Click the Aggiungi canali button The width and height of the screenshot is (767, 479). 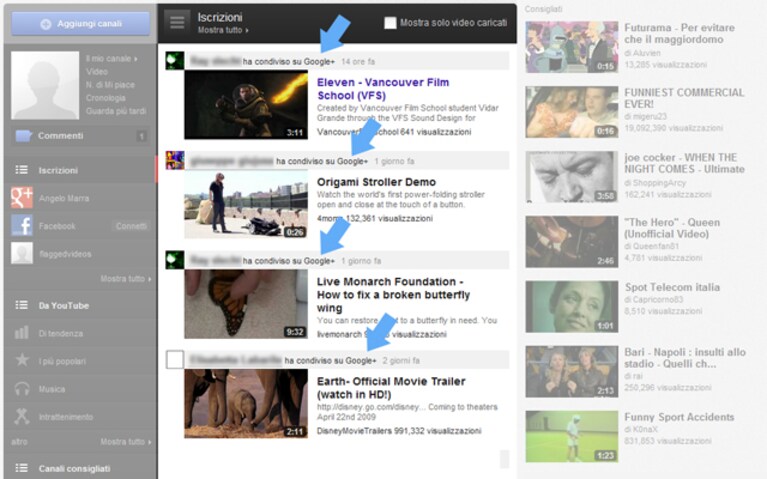pyautogui.click(x=81, y=23)
